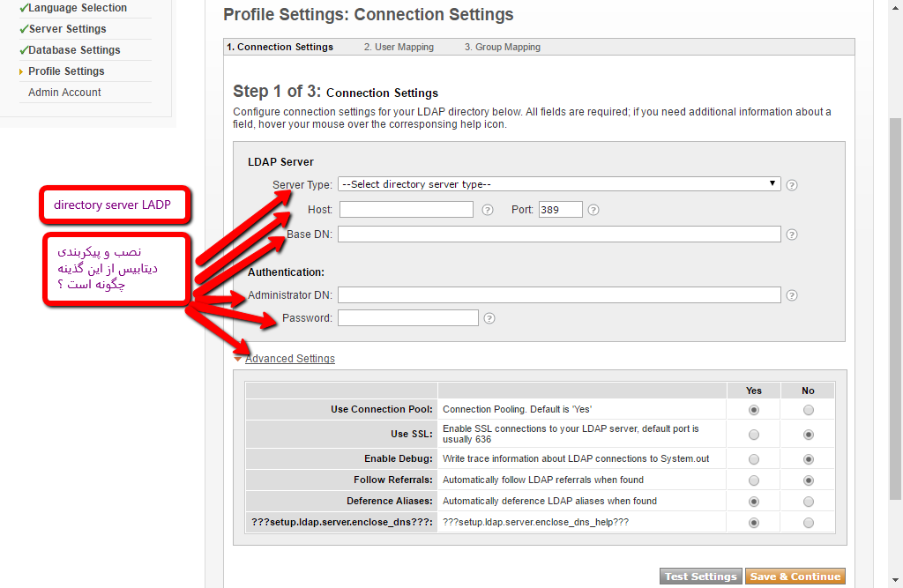The width and height of the screenshot is (903, 588).
Task: Click help icon beside Password field
Action: coord(489,318)
